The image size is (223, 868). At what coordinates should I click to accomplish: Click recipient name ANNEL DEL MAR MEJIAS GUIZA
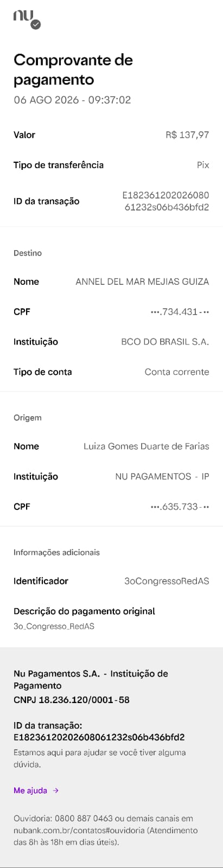[x=142, y=282]
